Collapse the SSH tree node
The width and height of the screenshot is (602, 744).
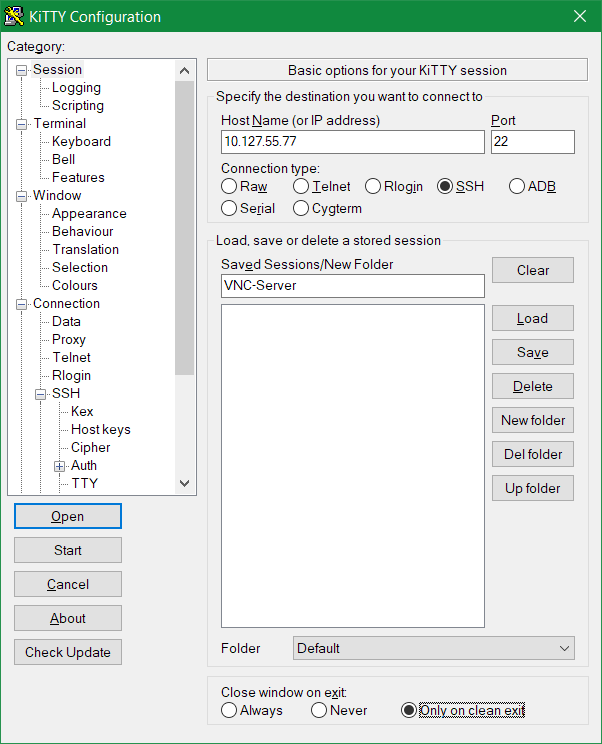coord(41,394)
